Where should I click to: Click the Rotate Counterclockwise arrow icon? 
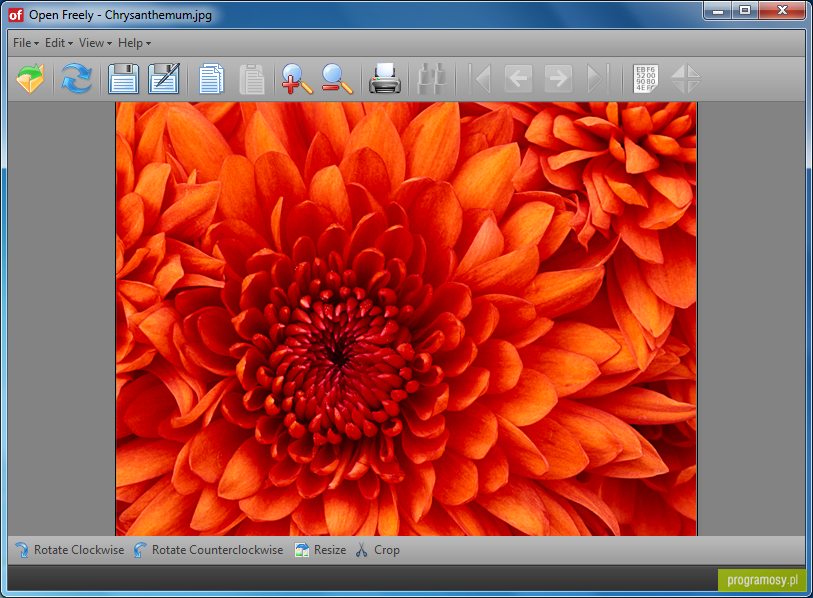pos(140,550)
